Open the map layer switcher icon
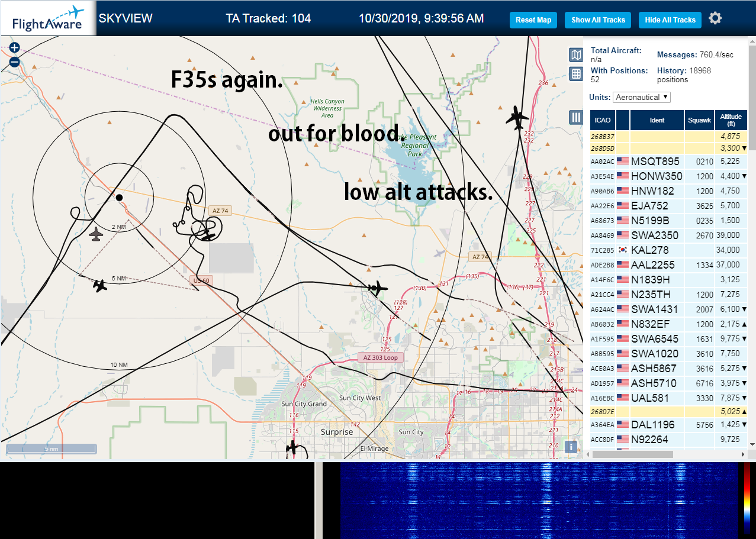The width and height of the screenshot is (756, 539). click(x=576, y=55)
